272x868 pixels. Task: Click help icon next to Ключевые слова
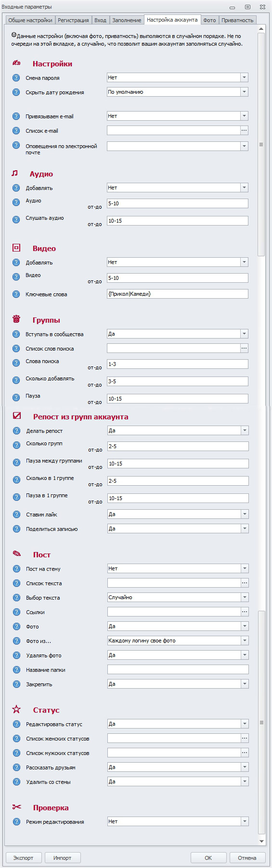[x=16, y=294]
